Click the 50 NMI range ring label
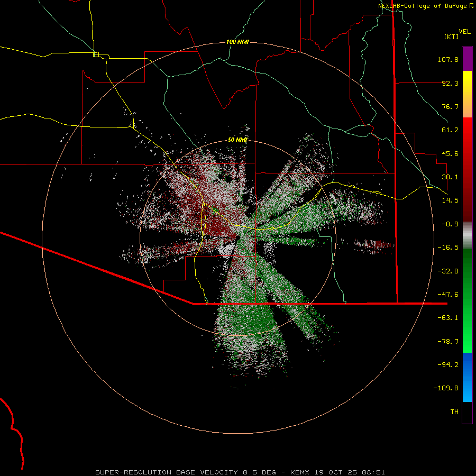 (237, 140)
